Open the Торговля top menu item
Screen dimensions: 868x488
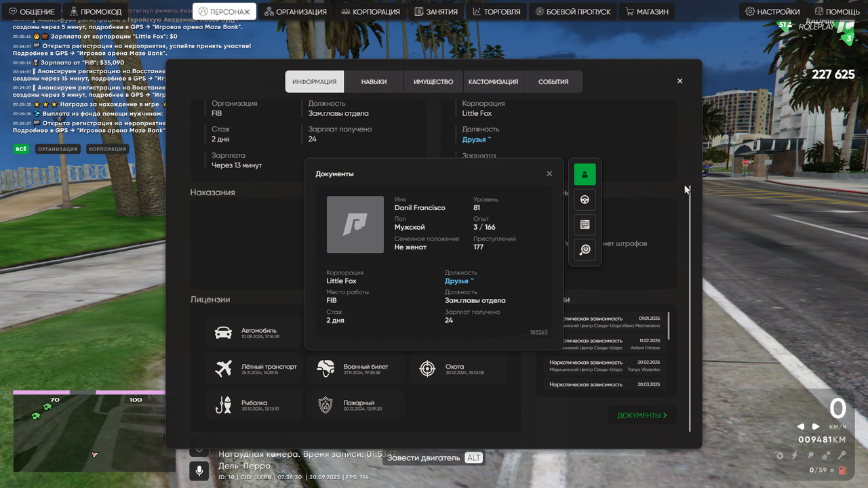497,12
